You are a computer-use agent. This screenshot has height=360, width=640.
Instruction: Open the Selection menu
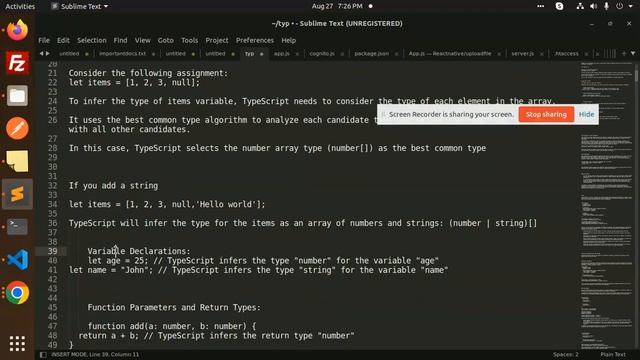(x=92, y=40)
